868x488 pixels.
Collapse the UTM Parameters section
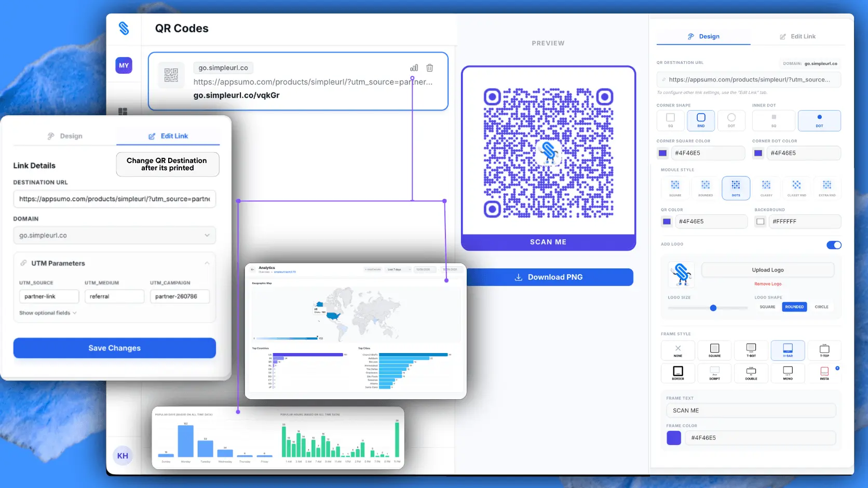(x=207, y=263)
